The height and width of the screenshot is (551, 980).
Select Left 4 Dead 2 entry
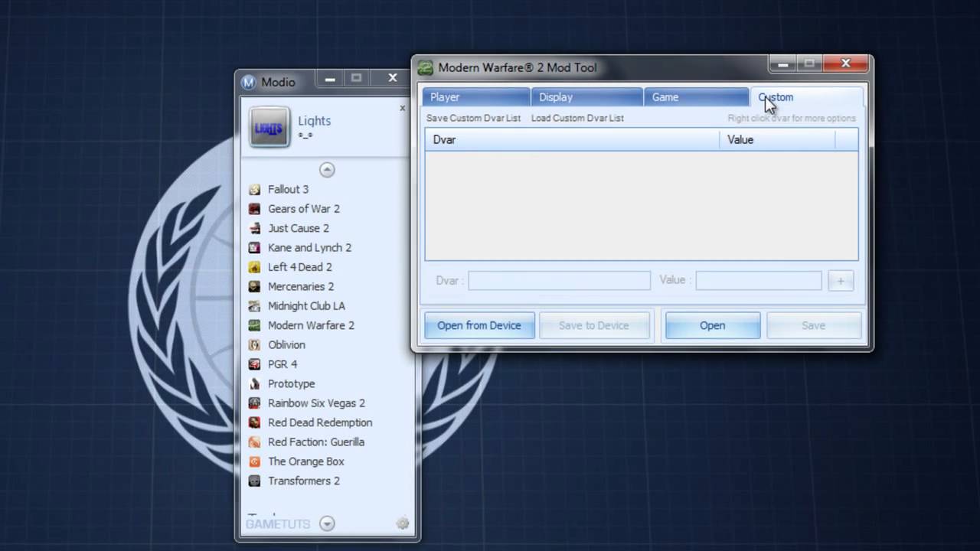click(x=299, y=267)
